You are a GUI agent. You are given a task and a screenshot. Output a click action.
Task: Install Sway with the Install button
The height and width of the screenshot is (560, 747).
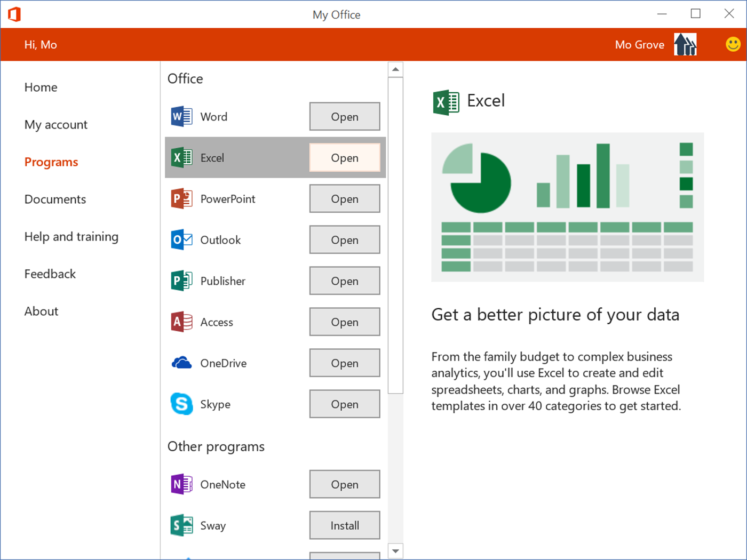[x=345, y=525]
